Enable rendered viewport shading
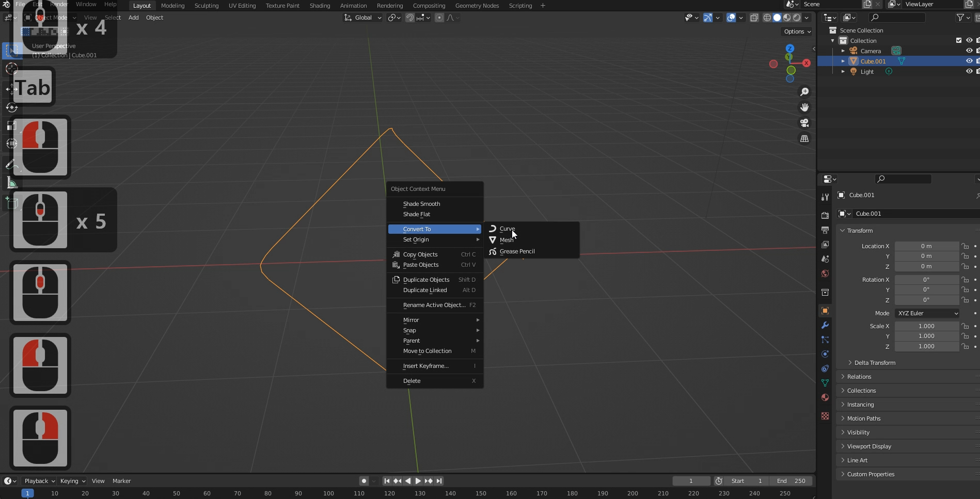 point(797,18)
